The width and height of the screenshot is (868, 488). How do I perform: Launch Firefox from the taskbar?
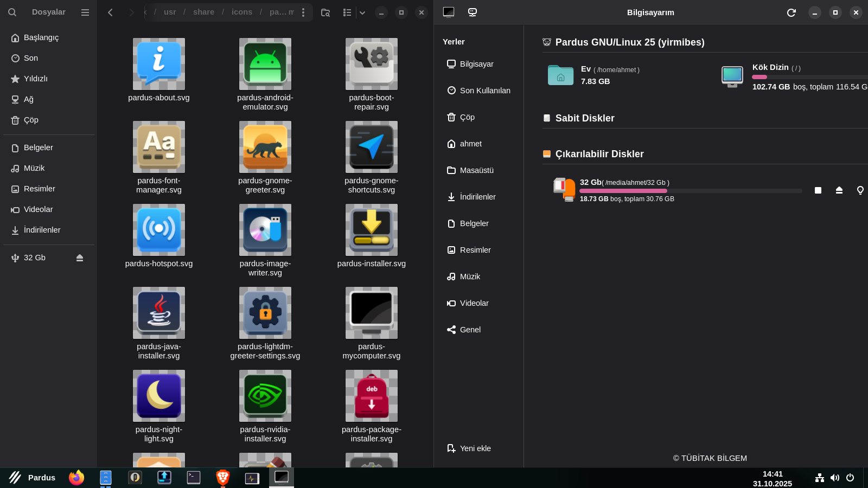click(x=76, y=478)
